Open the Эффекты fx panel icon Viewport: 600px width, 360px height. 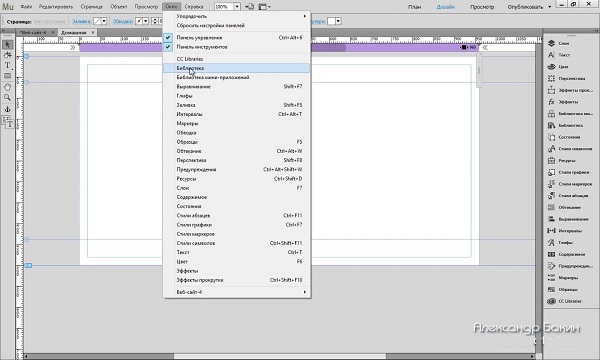tap(551, 102)
